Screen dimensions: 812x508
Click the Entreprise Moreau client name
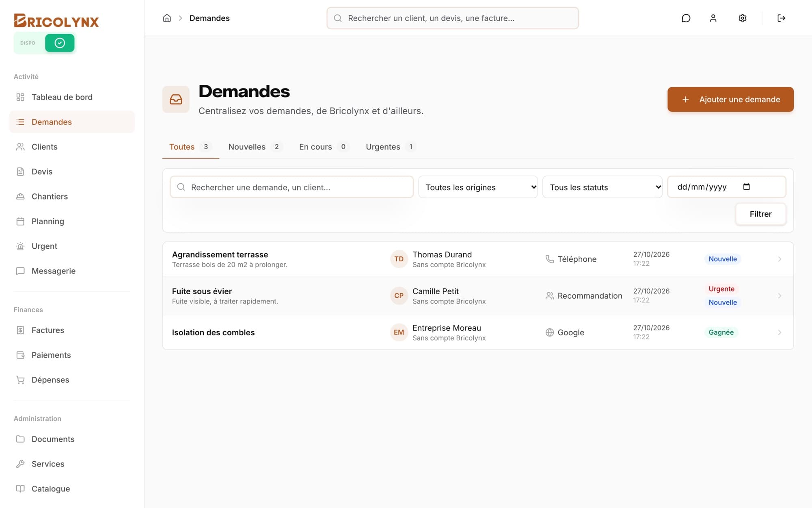click(447, 328)
